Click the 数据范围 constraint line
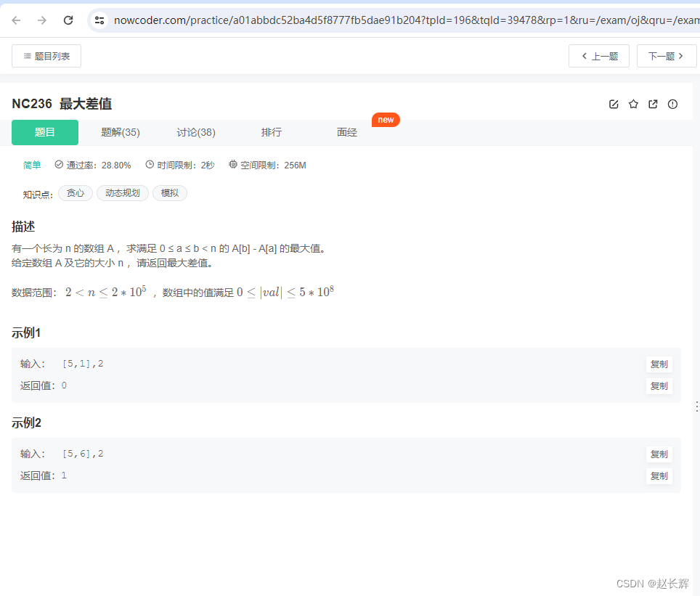Viewport: 700px width, 596px height. [173, 292]
